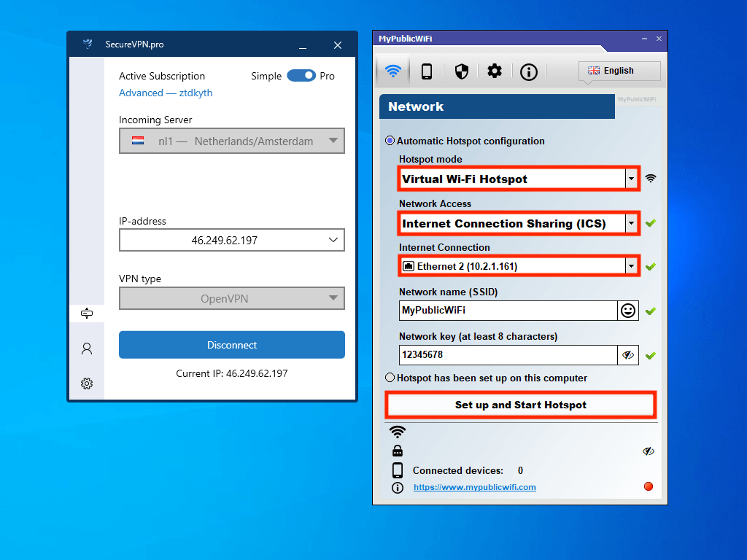The height and width of the screenshot is (560, 747).
Task: Click the SecureVPN.pro shield logo icon
Action: point(88,44)
